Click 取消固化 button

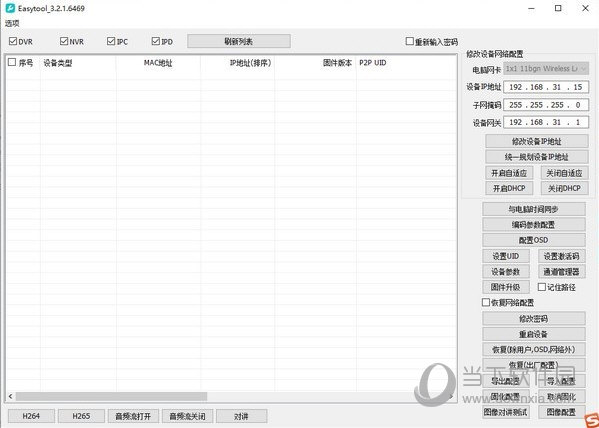coord(562,397)
